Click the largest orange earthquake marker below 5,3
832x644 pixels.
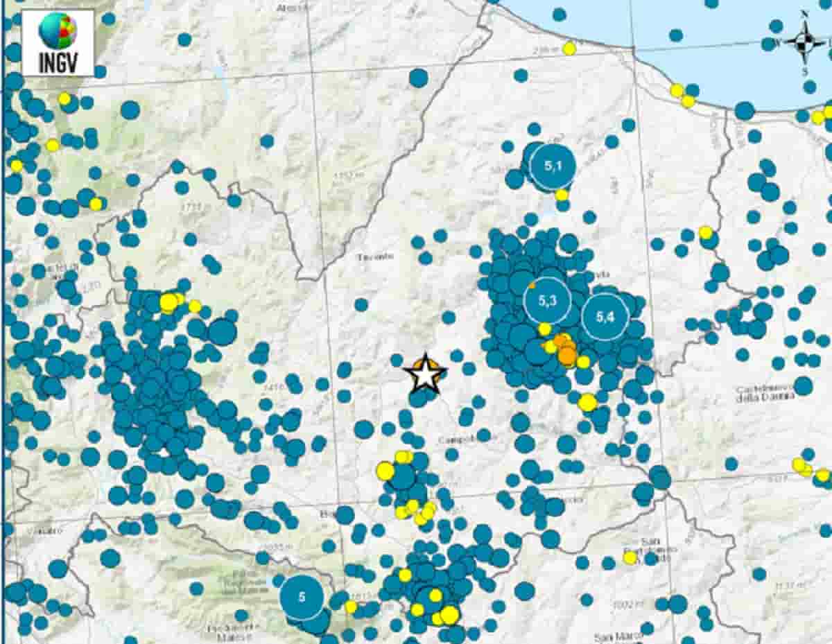click(x=567, y=356)
